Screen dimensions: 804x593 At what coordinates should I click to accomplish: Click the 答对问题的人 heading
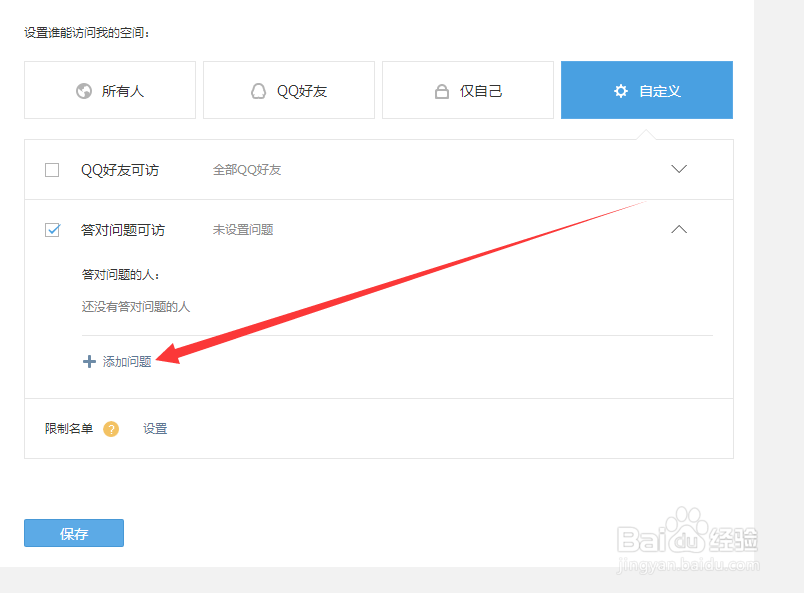(x=120, y=275)
